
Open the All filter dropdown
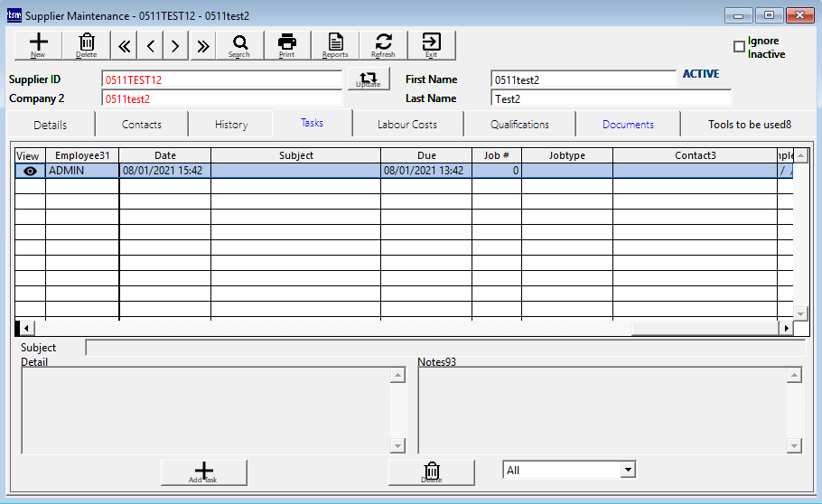(x=628, y=471)
